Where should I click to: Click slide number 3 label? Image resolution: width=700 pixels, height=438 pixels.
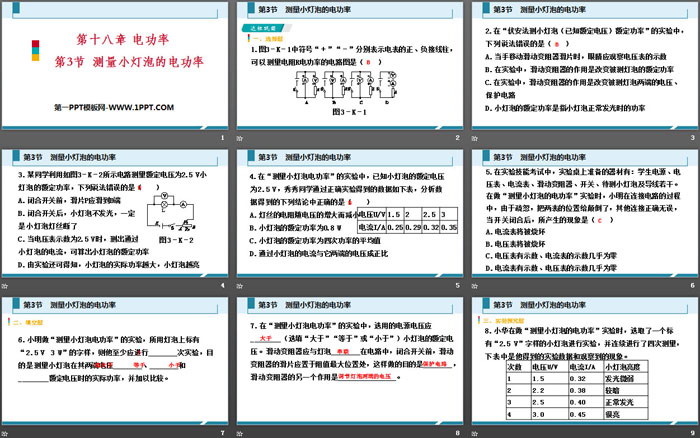click(692, 138)
